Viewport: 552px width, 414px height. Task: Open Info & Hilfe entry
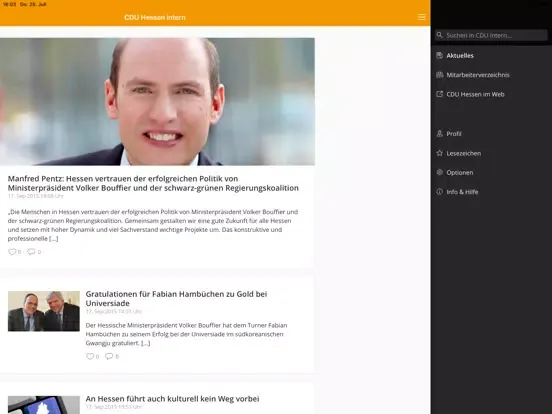pyautogui.click(x=462, y=192)
